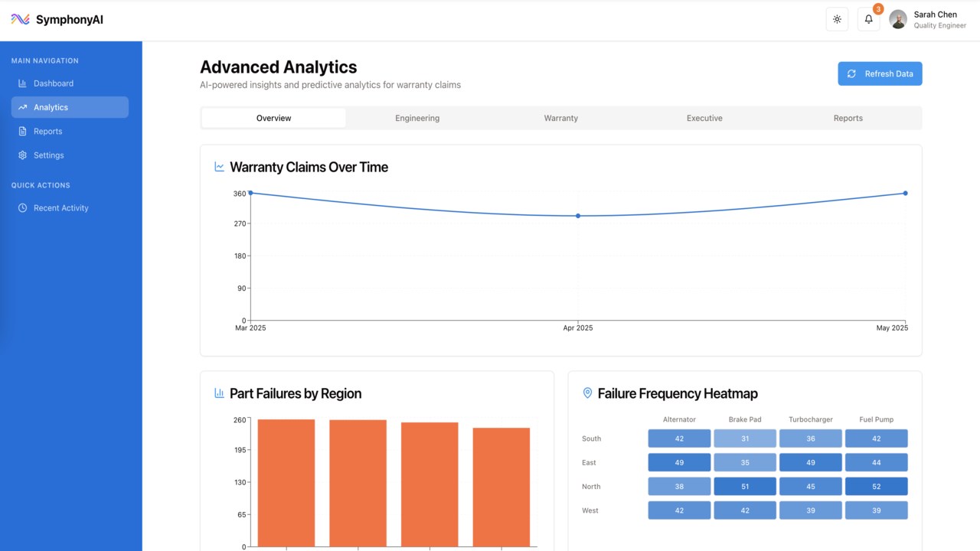The width and height of the screenshot is (980, 551).
Task: Open the Executive tab
Action: pyautogui.click(x=704, y=118)
